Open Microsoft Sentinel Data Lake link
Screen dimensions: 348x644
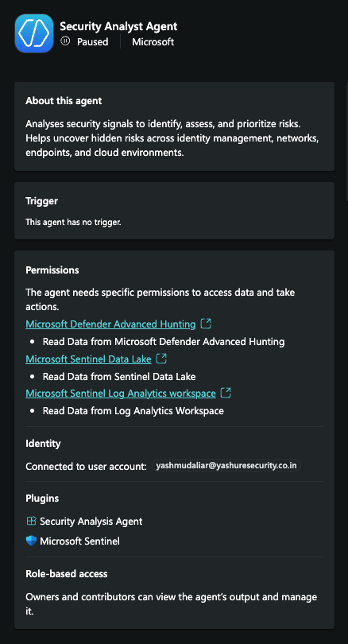[x=88, y=359]
